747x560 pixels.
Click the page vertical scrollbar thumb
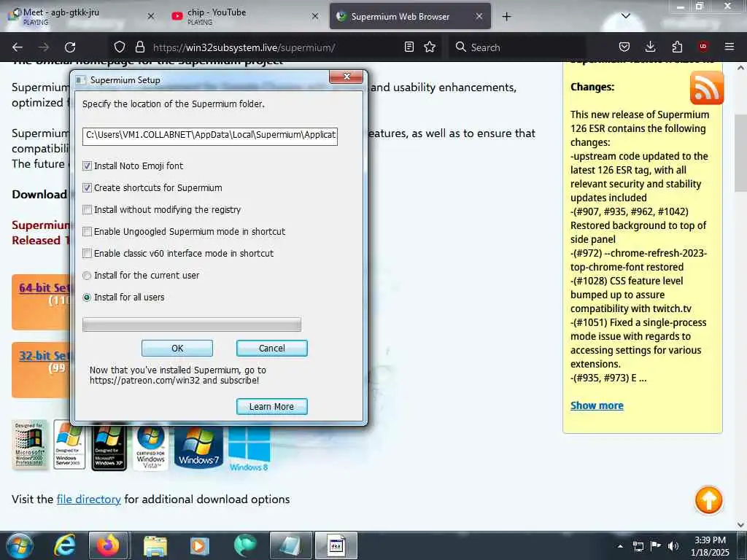tap(740, 152)
